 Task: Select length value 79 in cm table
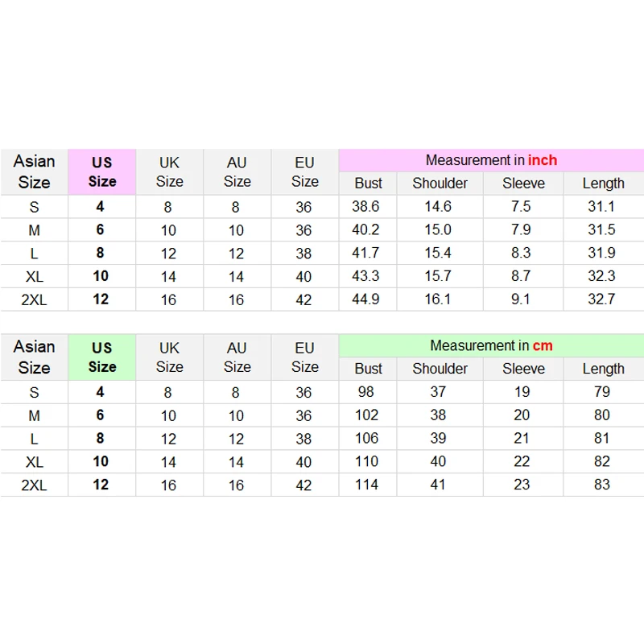pos(602,393)
